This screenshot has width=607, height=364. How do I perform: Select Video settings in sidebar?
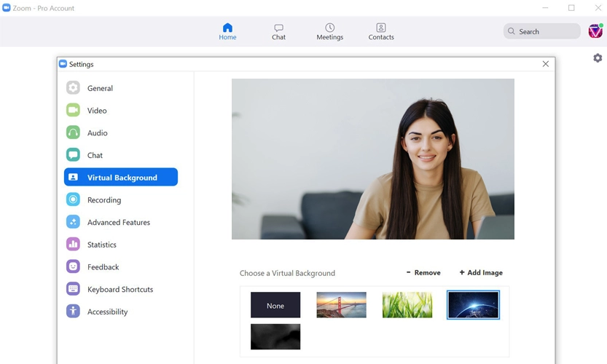97,111
